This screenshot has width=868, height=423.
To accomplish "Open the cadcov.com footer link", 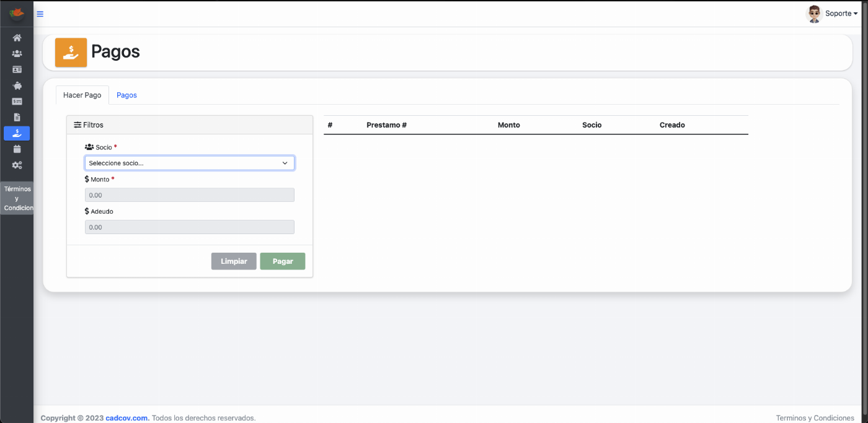I will click(127, 418).
